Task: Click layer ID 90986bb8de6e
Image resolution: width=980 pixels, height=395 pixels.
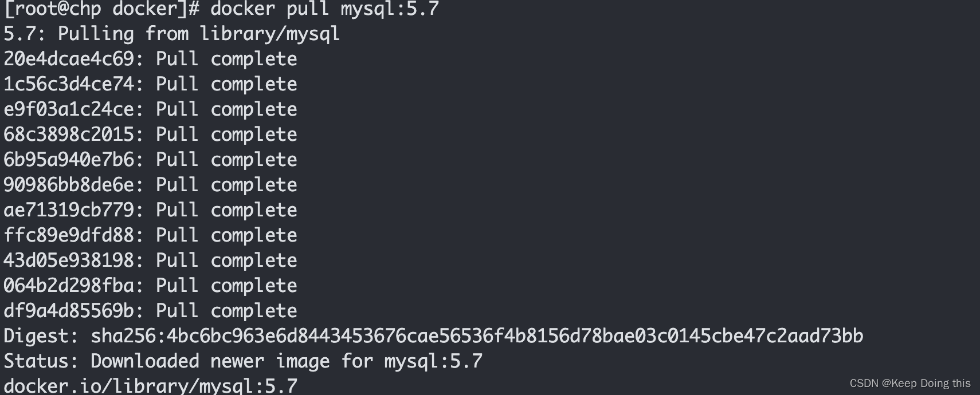Action: point(69,185)
